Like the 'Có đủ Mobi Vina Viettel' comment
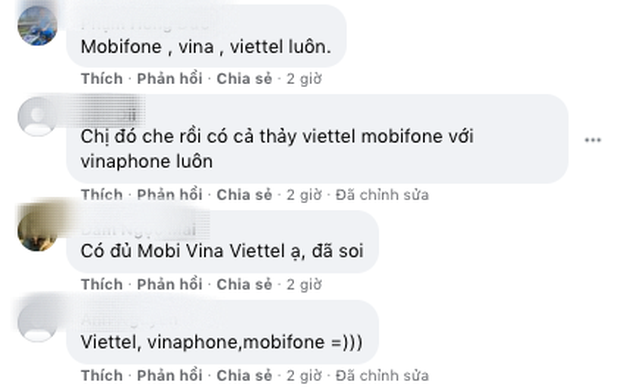This screenshot has width=620, height=388. pos(102,284)
